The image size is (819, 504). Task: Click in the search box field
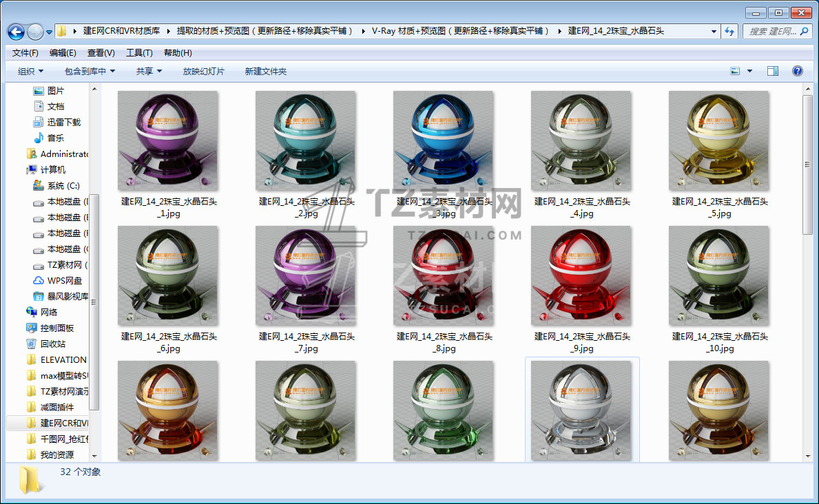(771, 32)
